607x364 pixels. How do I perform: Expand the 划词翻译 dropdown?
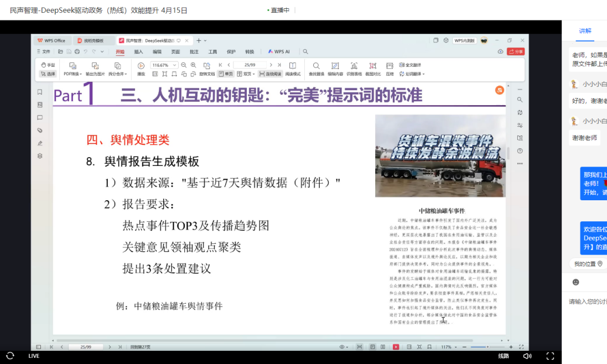point(423,74)
